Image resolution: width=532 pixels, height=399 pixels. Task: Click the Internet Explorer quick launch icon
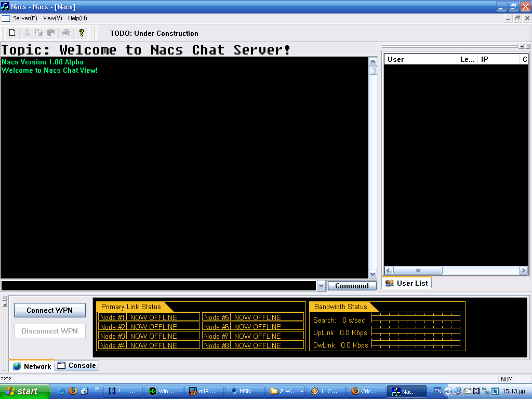click(61, 391)
